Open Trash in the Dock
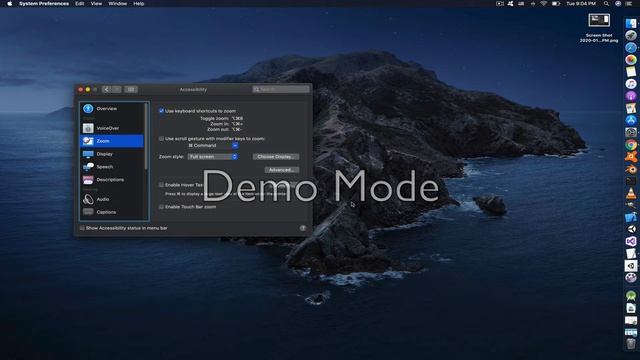 click(631, 344)
